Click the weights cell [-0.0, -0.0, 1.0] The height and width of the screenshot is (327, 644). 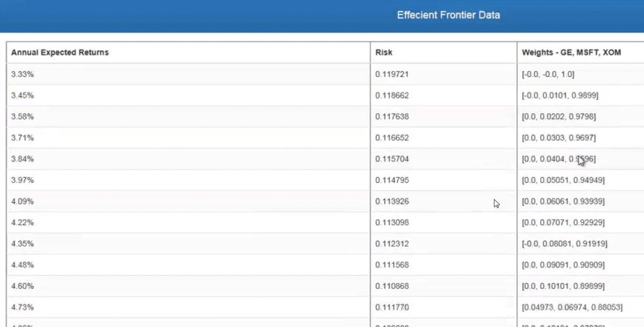pyautogui.click(x=551, y=75)
